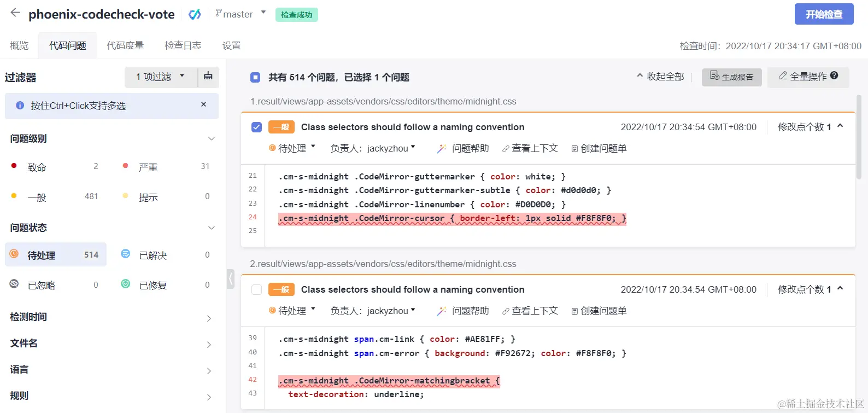868x413 pixels.
Task: Click the issue list vertical scrollbar
Action: coord(859,138)
